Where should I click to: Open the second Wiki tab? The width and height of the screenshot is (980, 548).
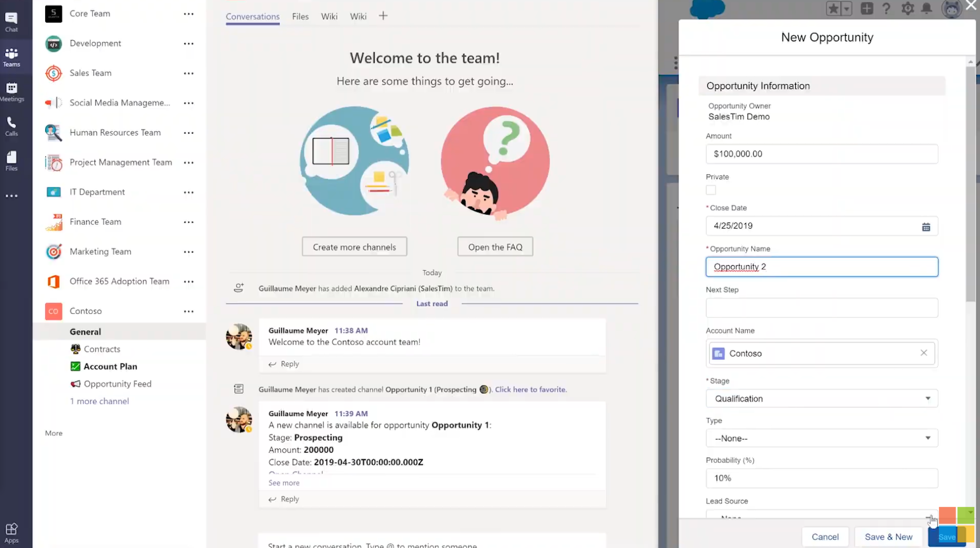click(358, 17)
